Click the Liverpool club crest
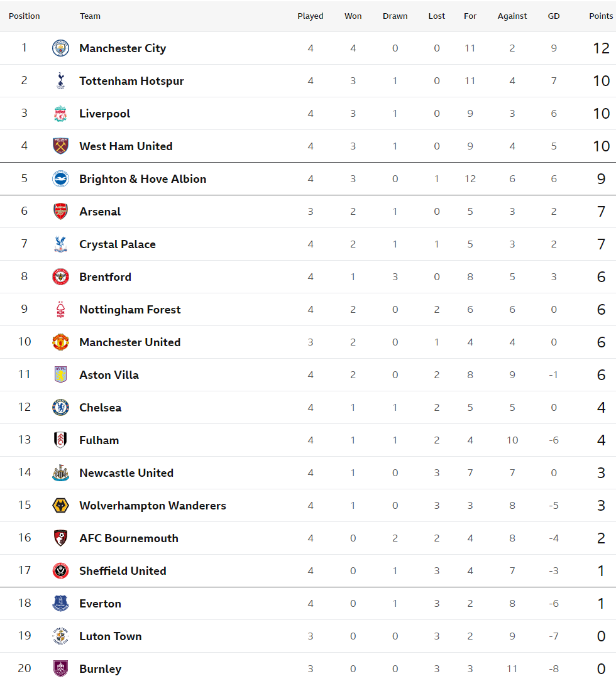This screenshot has height=686, width=616. 60,114
